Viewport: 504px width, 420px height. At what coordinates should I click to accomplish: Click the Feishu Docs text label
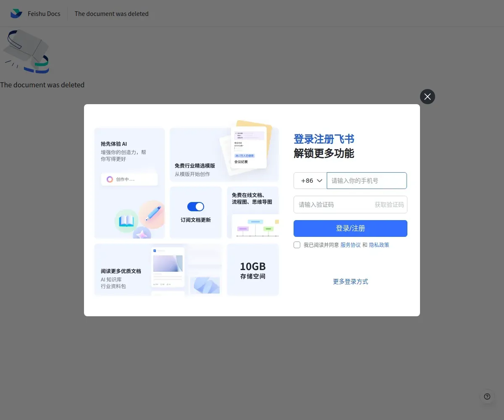click(x=44, y=14)
